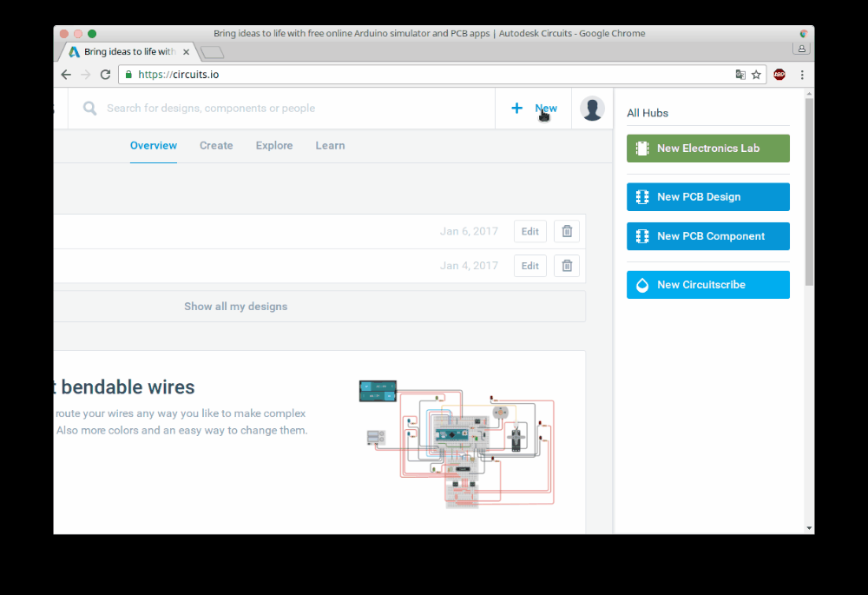This screenshot has height=595, width=868.
Task: Bookmark page with the star icon
Action: [756, 75]
